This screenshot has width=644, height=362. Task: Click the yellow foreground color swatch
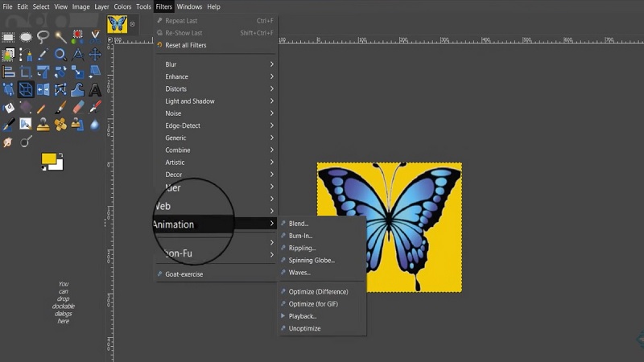49,158
